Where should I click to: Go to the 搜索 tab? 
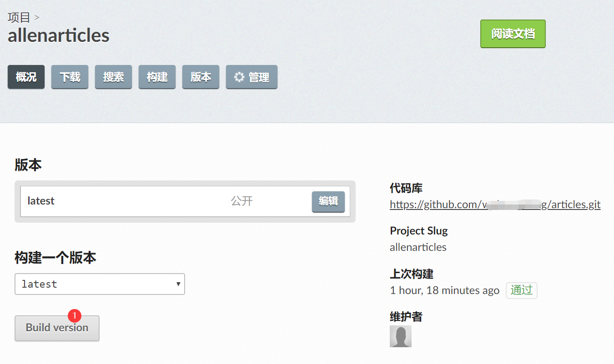click(x=113, y=77)
